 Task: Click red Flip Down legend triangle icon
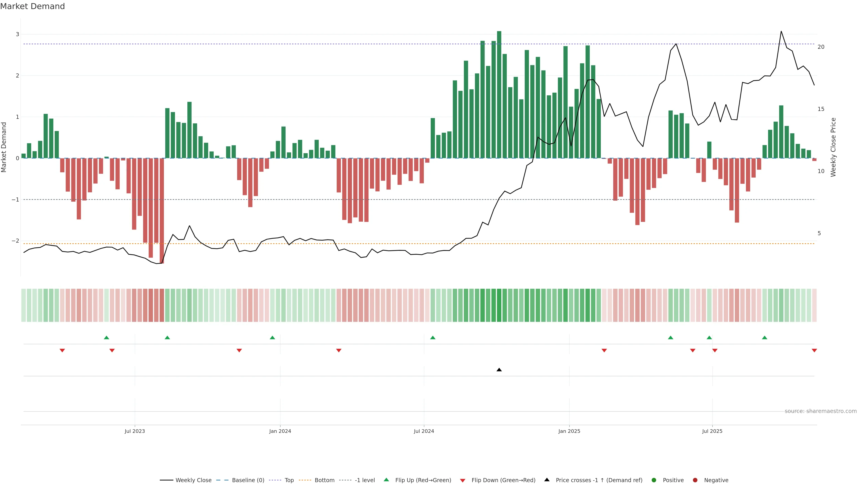463,481
